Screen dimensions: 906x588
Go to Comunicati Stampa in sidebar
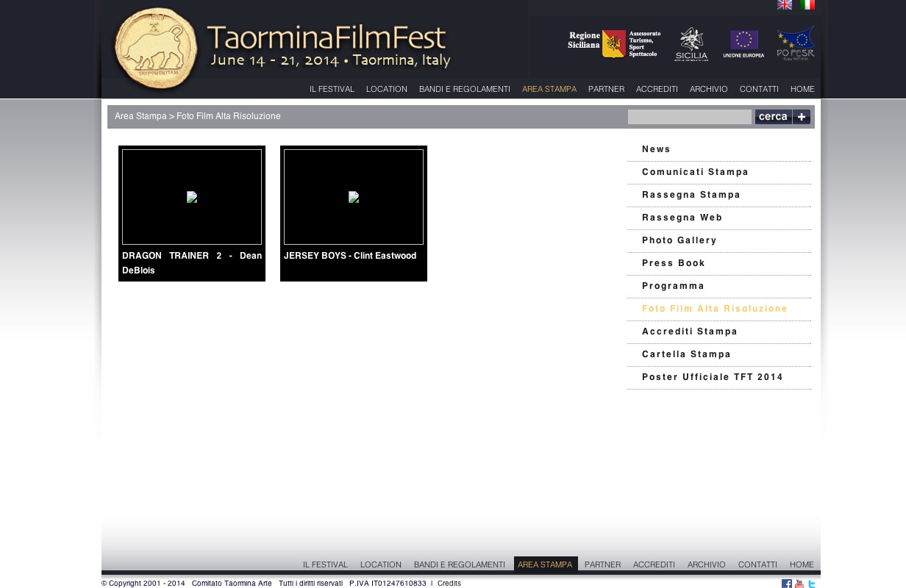pos(695,172)
